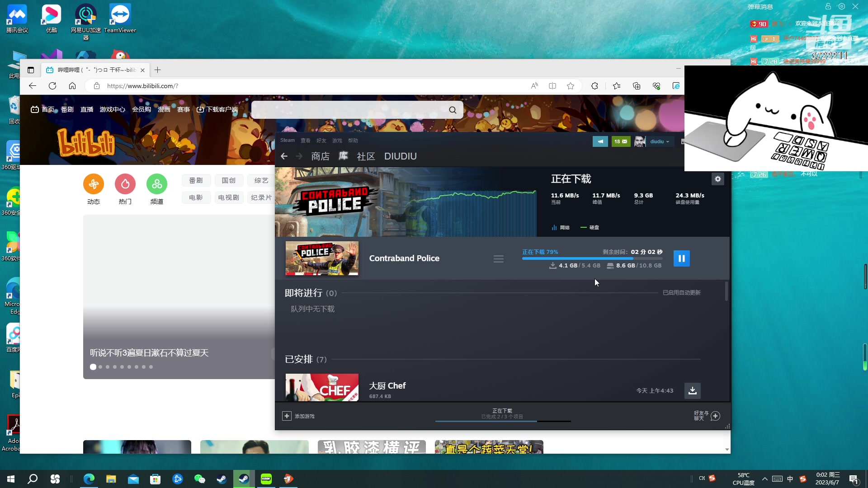Open 直播 on bilibili nav
Screen dimensions: 868x488
(x=87, y=109)
